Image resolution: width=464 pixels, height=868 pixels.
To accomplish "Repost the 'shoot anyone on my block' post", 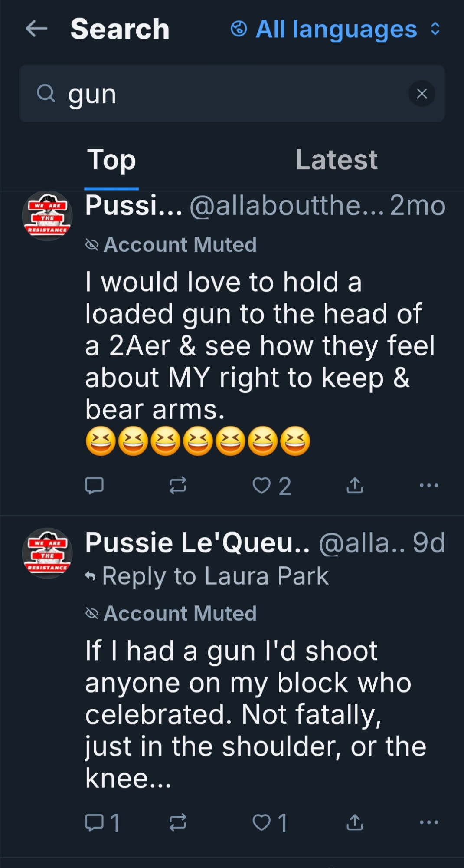I will coord(178,822).
